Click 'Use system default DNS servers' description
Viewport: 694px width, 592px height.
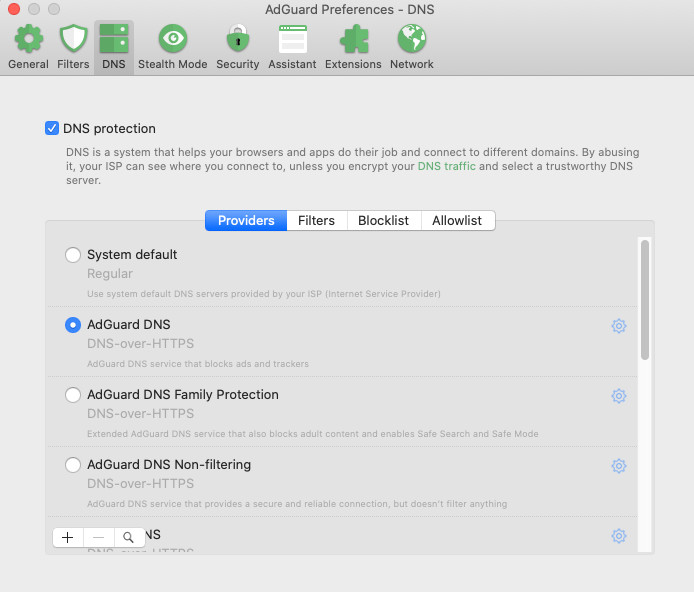tap(264, 294)
